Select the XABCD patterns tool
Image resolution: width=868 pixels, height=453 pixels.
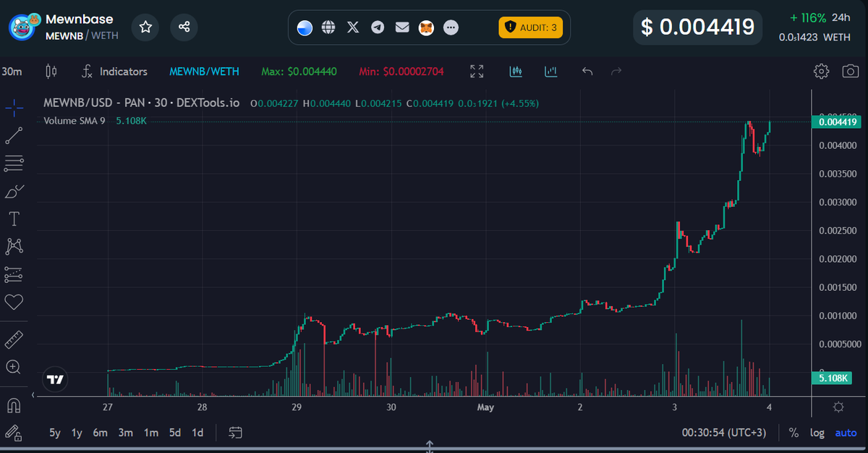tap(14, 246)
